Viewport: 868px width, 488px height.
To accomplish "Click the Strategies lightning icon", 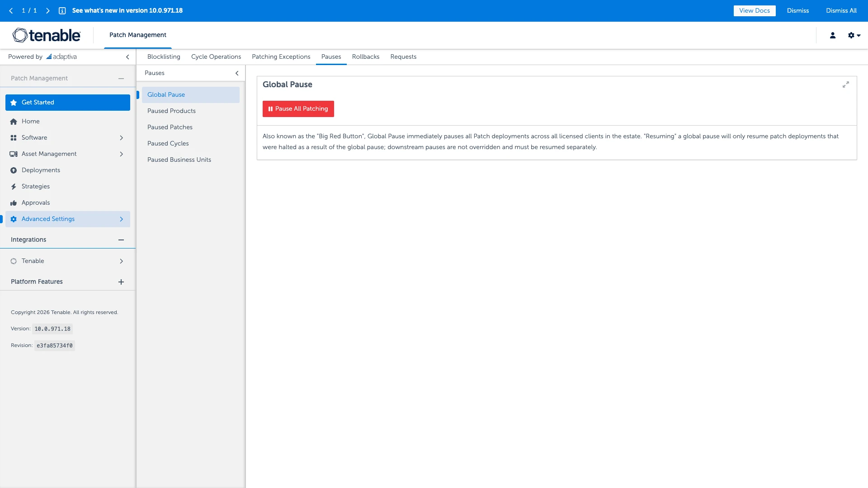I will point(14,187).
